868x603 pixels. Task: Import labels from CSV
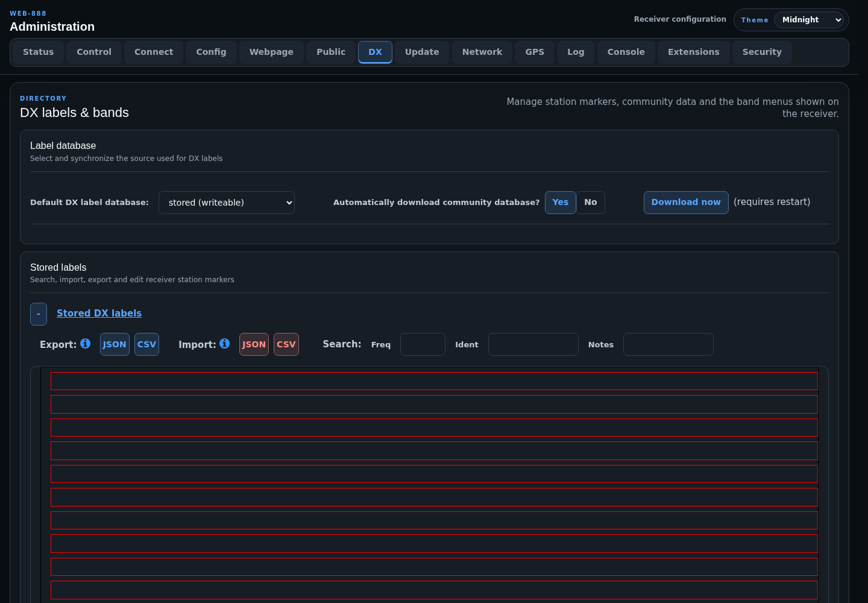coord(286,344)
